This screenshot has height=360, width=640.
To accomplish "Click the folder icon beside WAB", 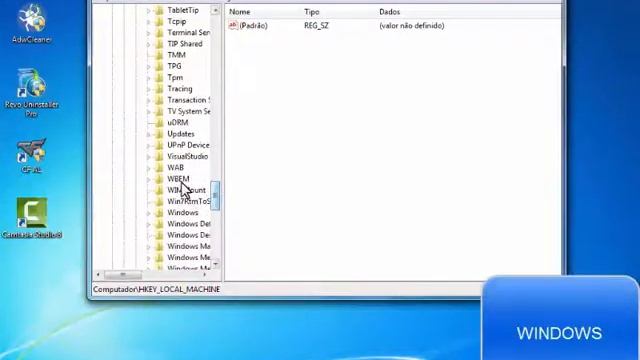I will click(159, 167).
